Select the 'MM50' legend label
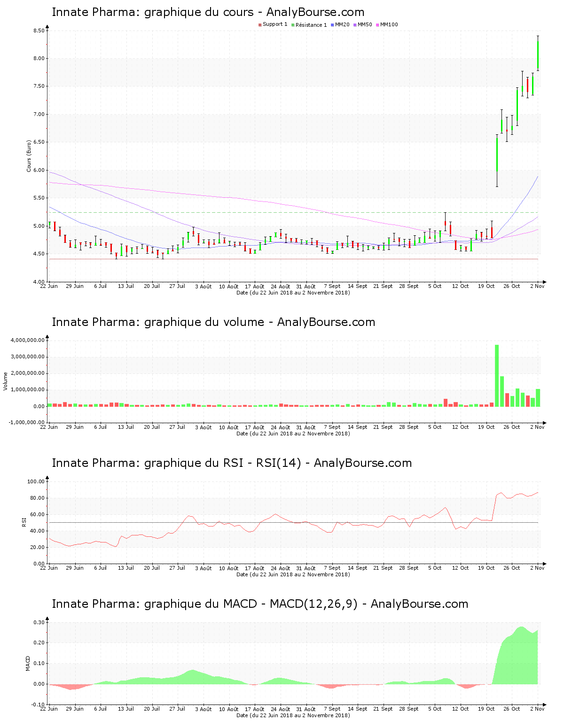564x728 pixels. click(365, 24)
